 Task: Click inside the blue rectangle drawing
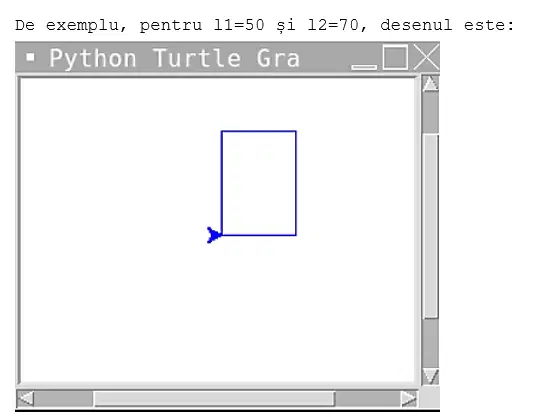pyautogui.click(x=259, y=183)
